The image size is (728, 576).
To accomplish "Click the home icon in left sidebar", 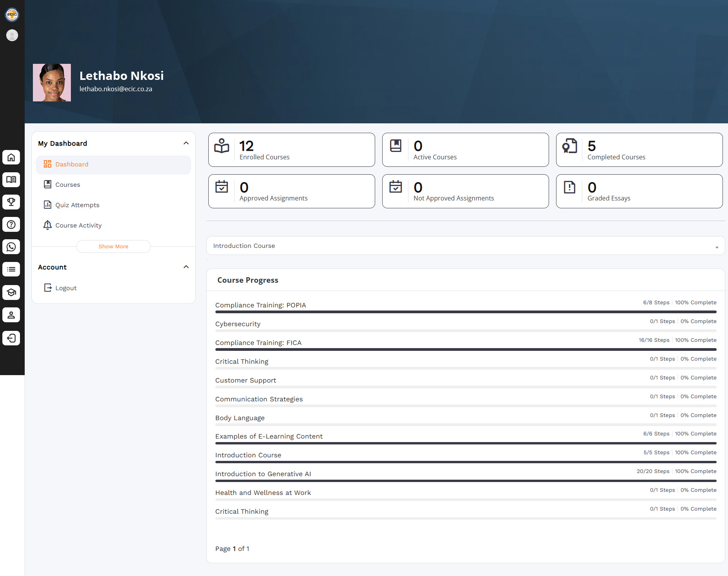I will click(11, 157).
